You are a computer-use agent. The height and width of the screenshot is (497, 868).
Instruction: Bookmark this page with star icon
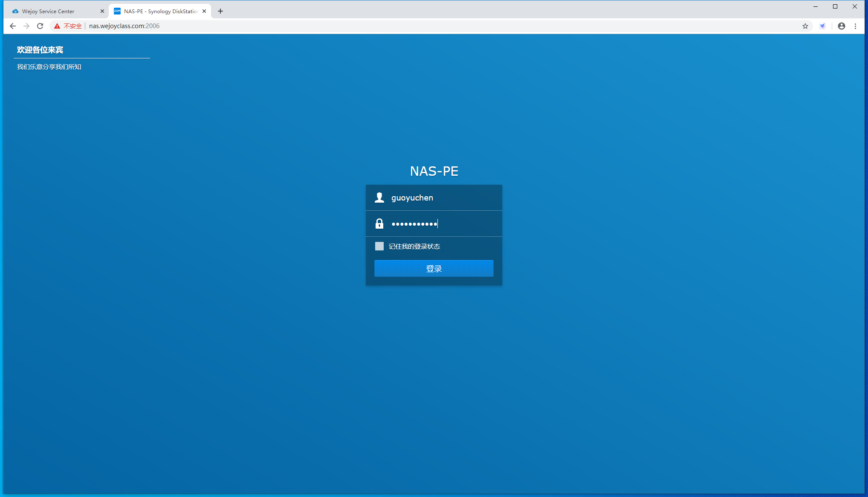point(805,26)
